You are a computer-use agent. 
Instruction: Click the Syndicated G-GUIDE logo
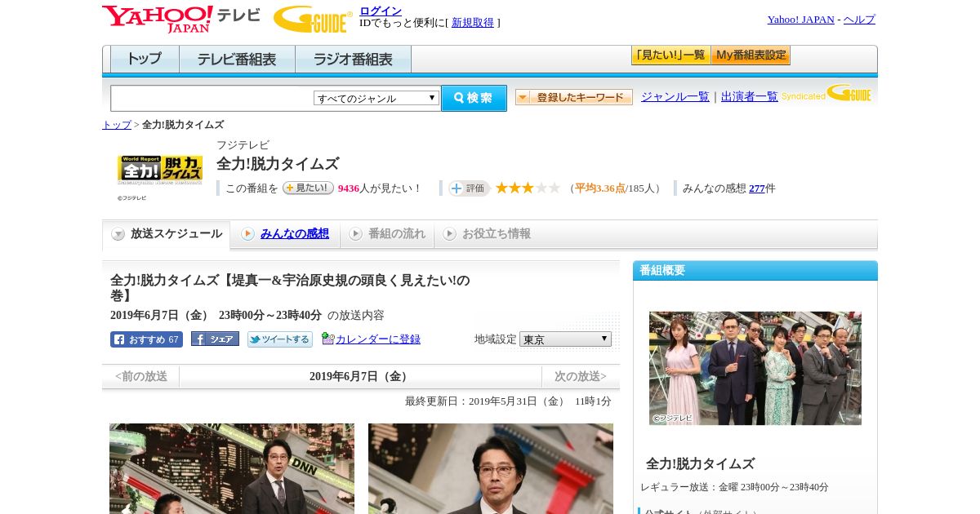click(x=826, y=93)
